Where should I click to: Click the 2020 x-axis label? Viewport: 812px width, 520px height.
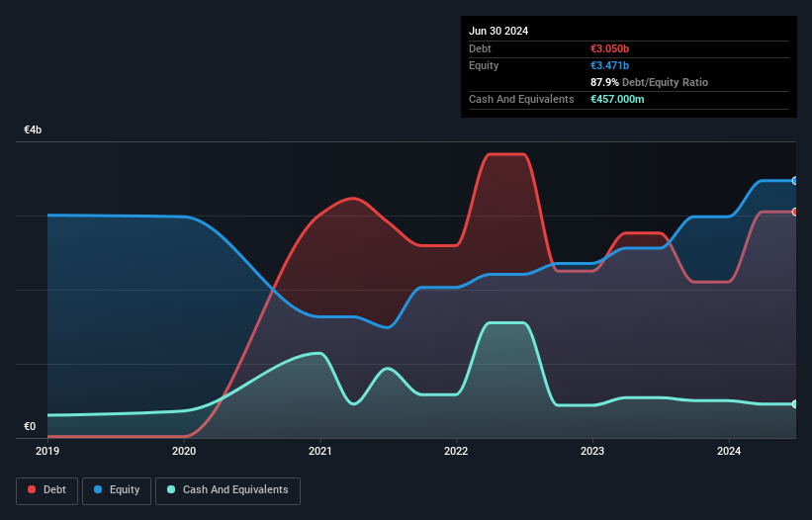point(184,451)
